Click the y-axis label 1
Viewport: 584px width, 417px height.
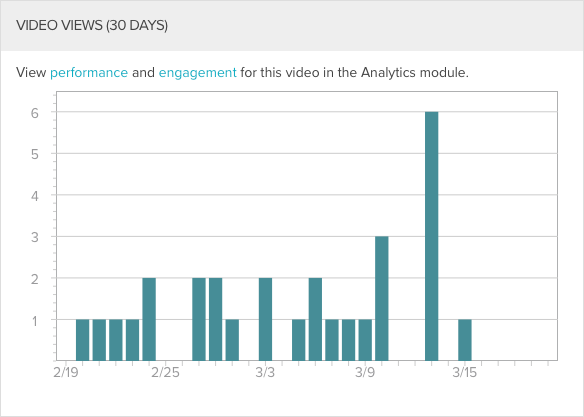coord(35,321)
